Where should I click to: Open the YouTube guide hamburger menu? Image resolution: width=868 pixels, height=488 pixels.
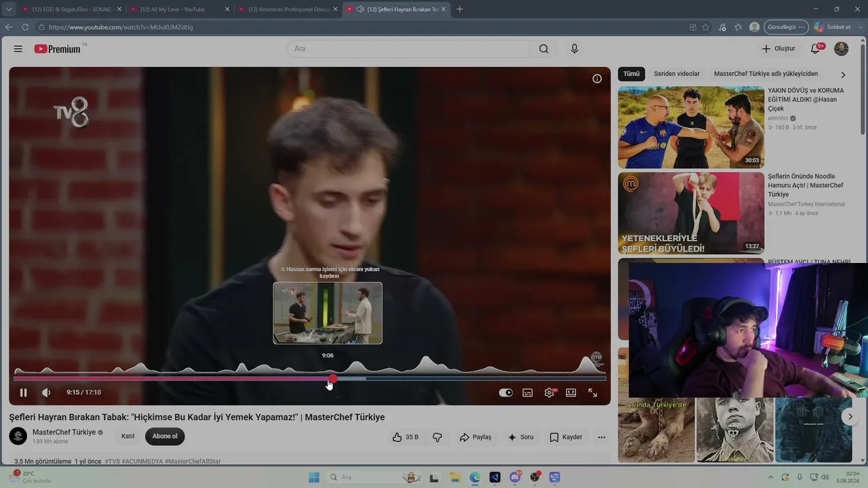(18, 49)
